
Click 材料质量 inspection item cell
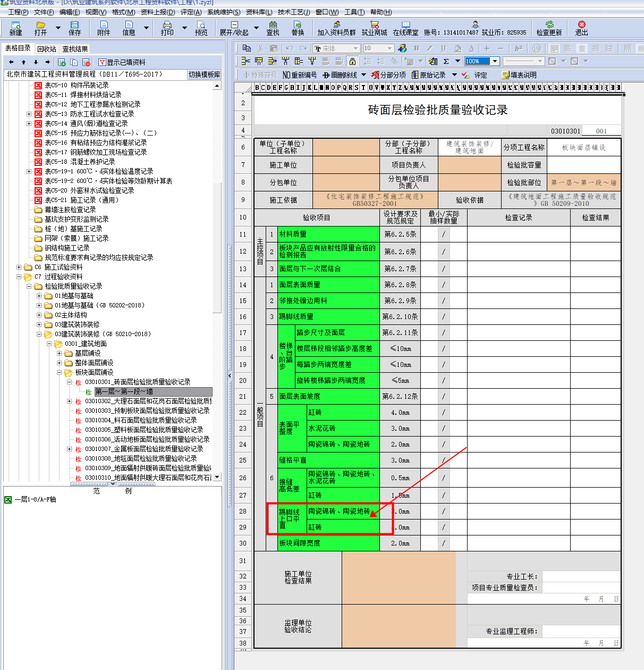328,234
